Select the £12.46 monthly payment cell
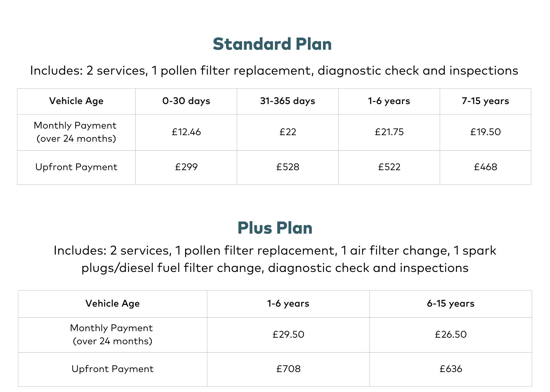This screenshot has width=550, height=392. point(186,132)
